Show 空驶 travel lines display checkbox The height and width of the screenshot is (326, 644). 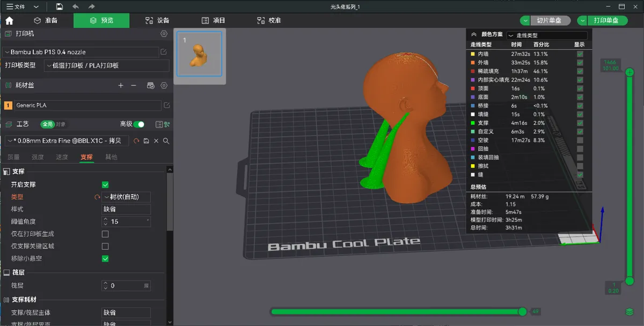(x=580, y=140)
